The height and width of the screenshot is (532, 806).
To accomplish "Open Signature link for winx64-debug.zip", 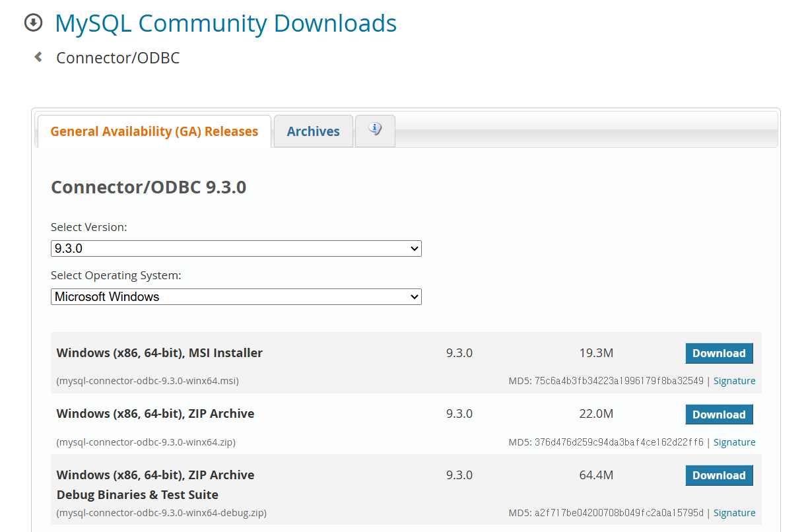I will [x=734, y=513].
